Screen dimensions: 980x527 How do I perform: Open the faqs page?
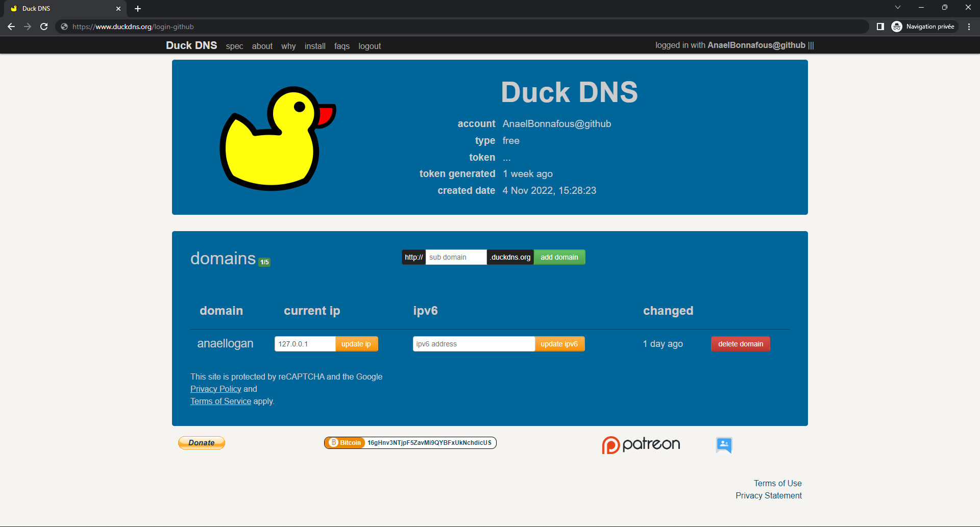342,46
